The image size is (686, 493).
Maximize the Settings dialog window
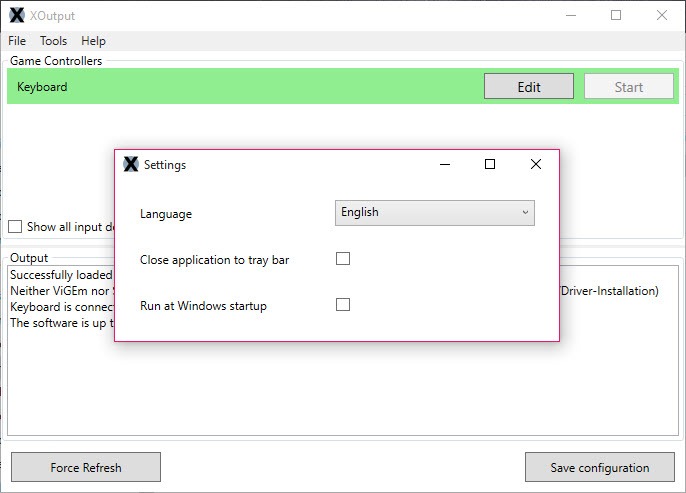coord(490,164)
